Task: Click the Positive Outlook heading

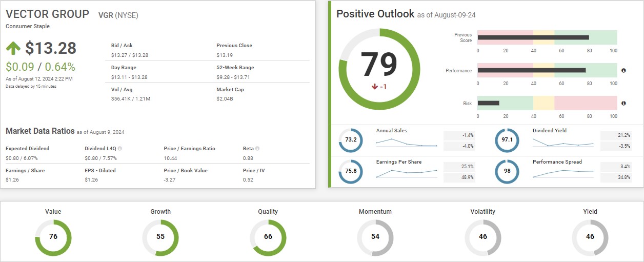Action: coord(375,14)
